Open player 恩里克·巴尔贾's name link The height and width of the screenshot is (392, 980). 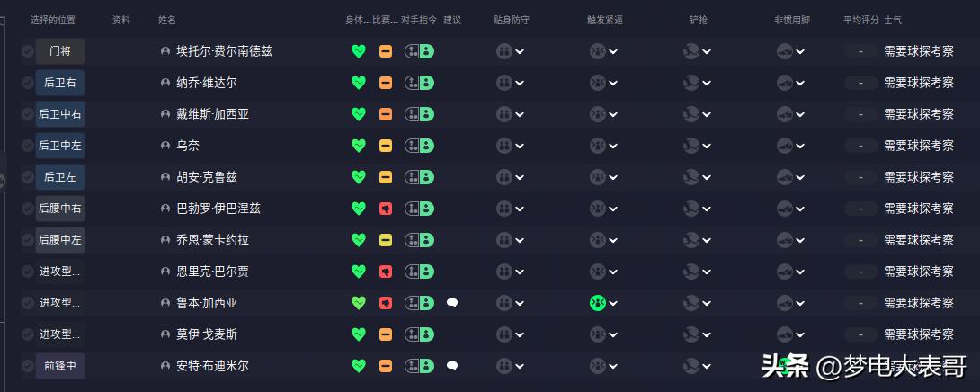tap(212, 272)
